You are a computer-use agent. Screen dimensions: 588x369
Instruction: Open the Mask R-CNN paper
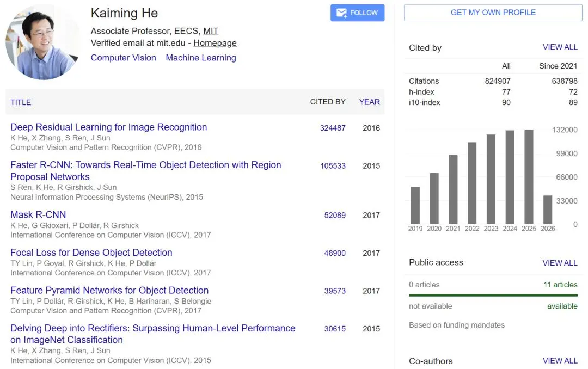click(38, 214)
